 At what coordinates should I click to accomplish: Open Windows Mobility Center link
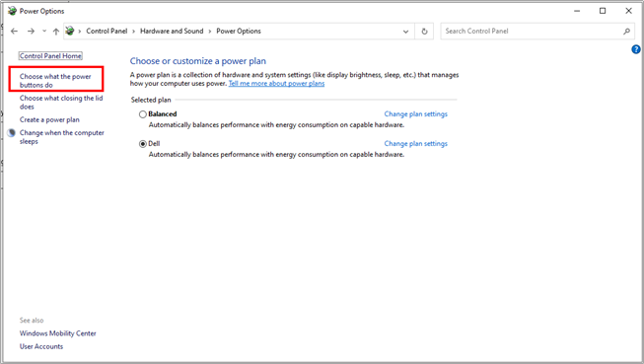(x=58, y=333)
